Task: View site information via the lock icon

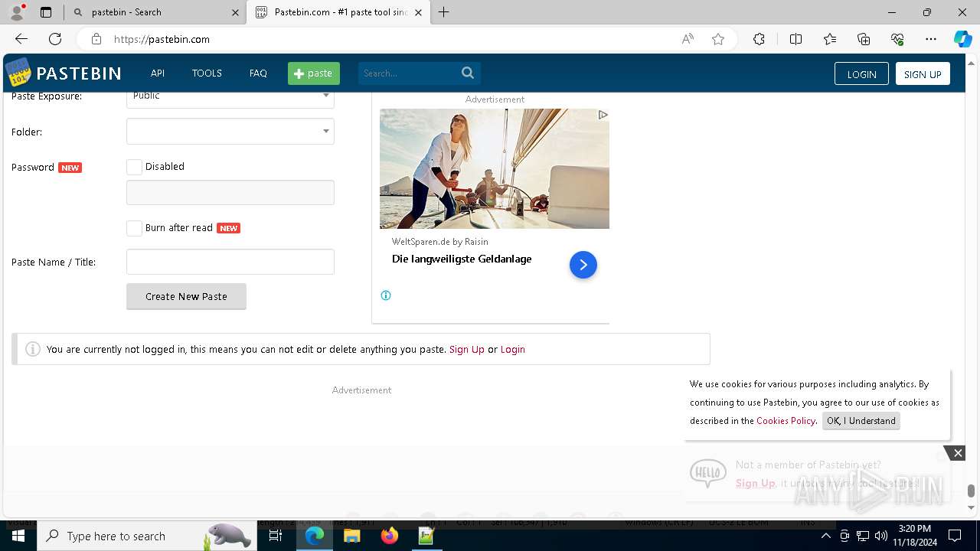Action: click(96, 39)
